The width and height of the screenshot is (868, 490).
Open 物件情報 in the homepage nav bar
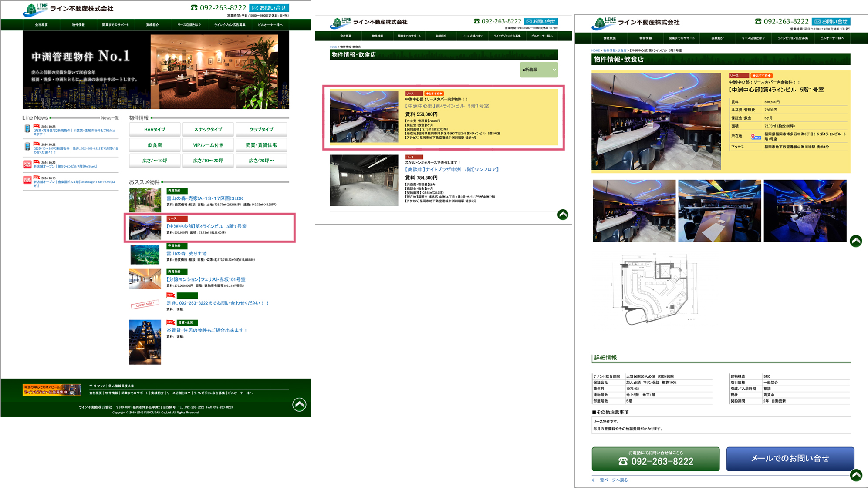pyautogui.click(x=78, y=25)
